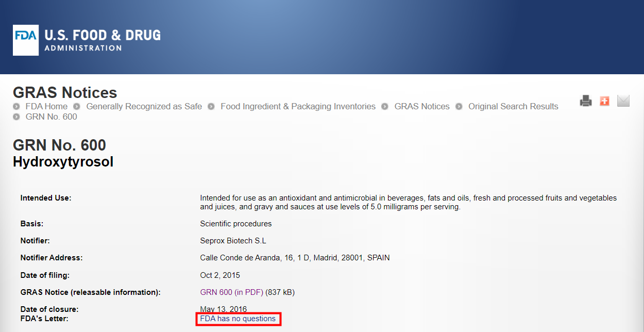Open Generally Recognized as Safe breadcrumb
644x332 pixels.
point(144,107)
